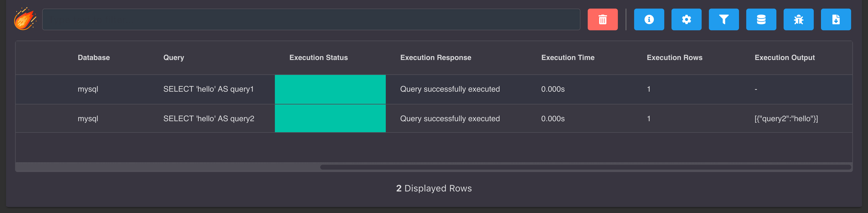Click the funnel filter button

point(724,20)
